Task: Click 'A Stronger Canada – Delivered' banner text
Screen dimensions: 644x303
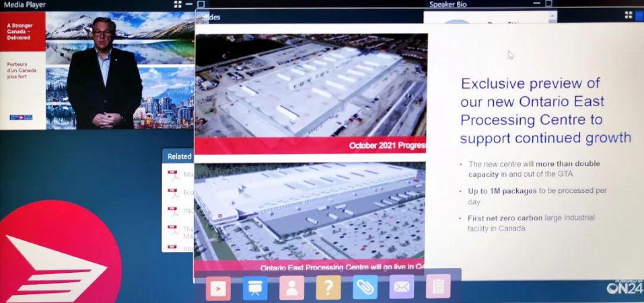Action: pos(20,31)
